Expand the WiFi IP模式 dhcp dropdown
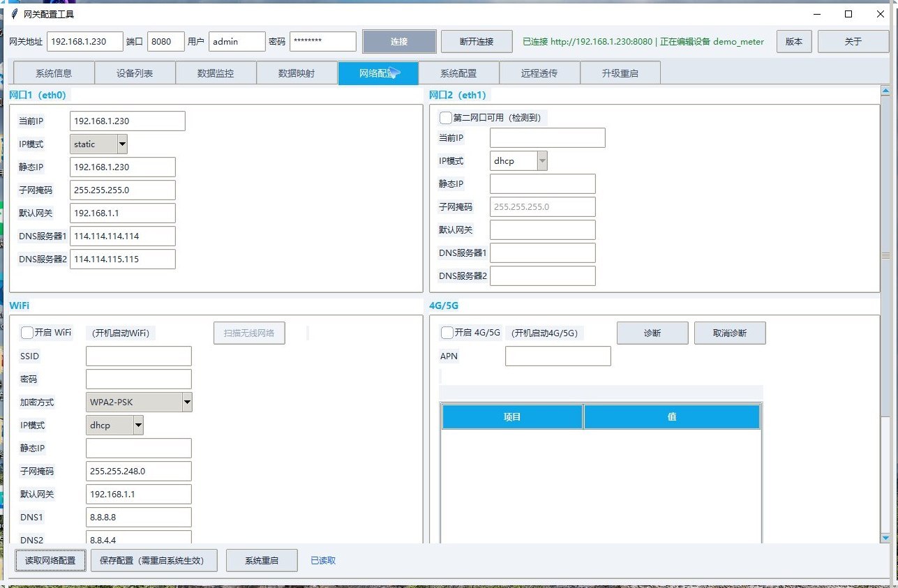 (115, 425)
